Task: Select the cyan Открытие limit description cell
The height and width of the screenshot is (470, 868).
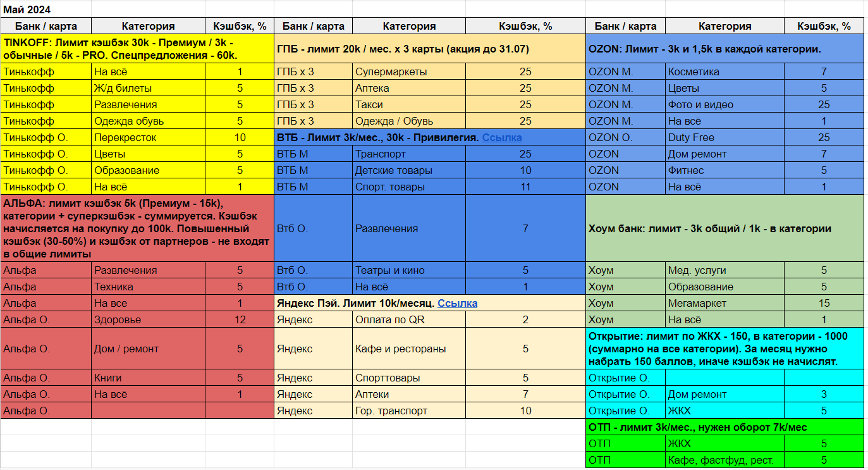Action: (724, 349)
